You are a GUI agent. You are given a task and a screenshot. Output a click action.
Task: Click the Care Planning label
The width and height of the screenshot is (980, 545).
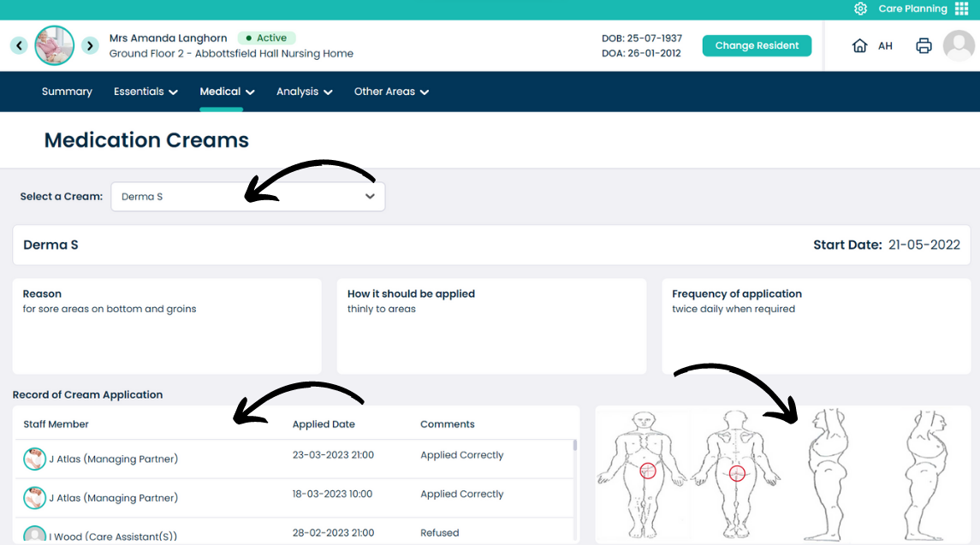point(912,9)
